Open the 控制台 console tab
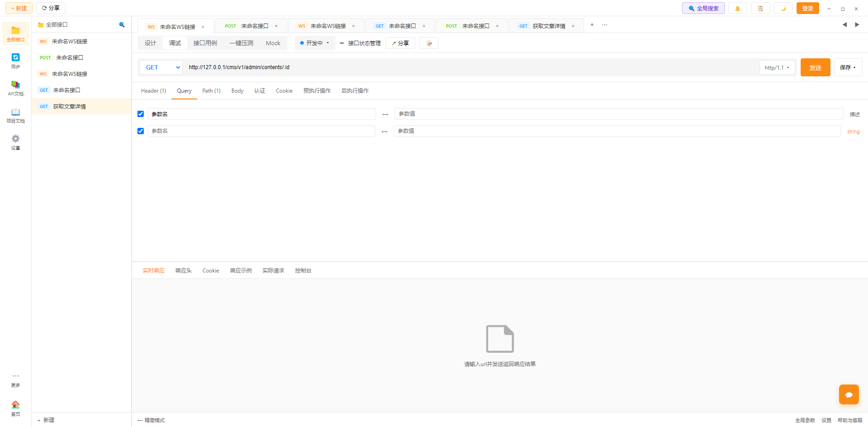 click(x=303, y=271)
